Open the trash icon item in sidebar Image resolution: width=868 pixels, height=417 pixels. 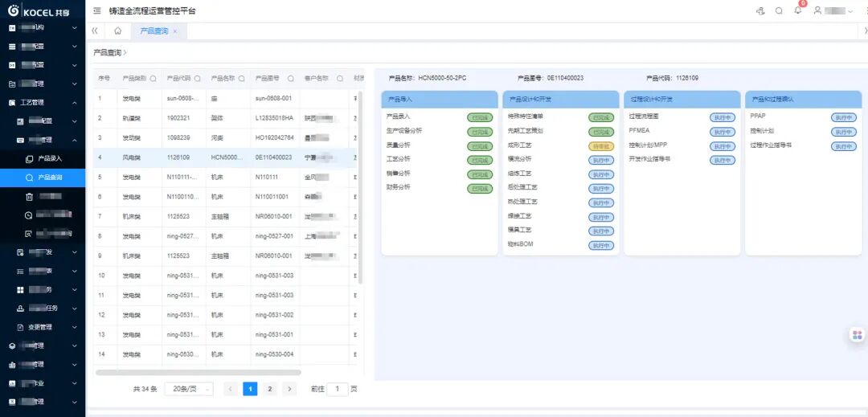[x=30, y=196]
